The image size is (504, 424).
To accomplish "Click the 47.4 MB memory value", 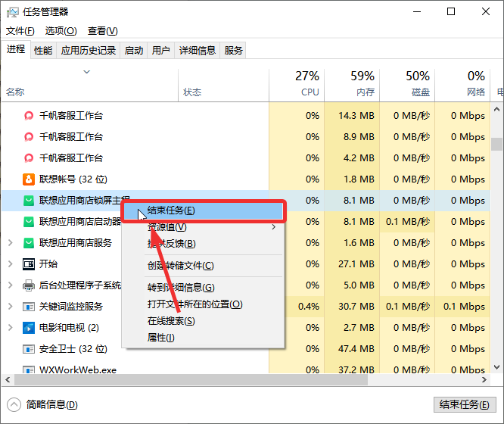I will tap(356, 349).
